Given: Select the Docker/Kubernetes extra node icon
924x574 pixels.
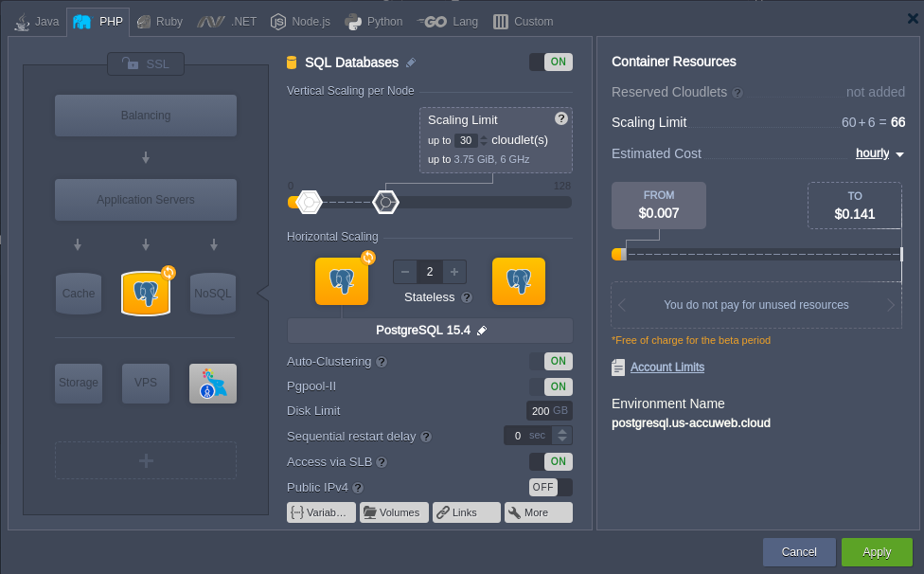Looking at the screenshot, I should click(213, 384).
